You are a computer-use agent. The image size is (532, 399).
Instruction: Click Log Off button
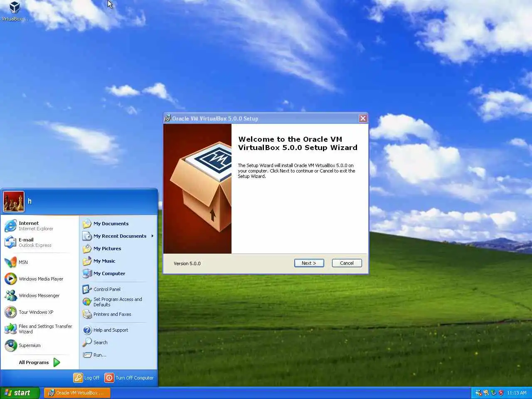86,378
